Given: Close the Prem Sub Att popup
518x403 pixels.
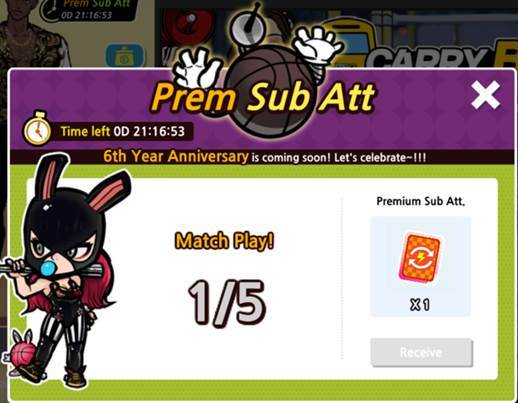Looking at the screenshot, I should (486, 95).
